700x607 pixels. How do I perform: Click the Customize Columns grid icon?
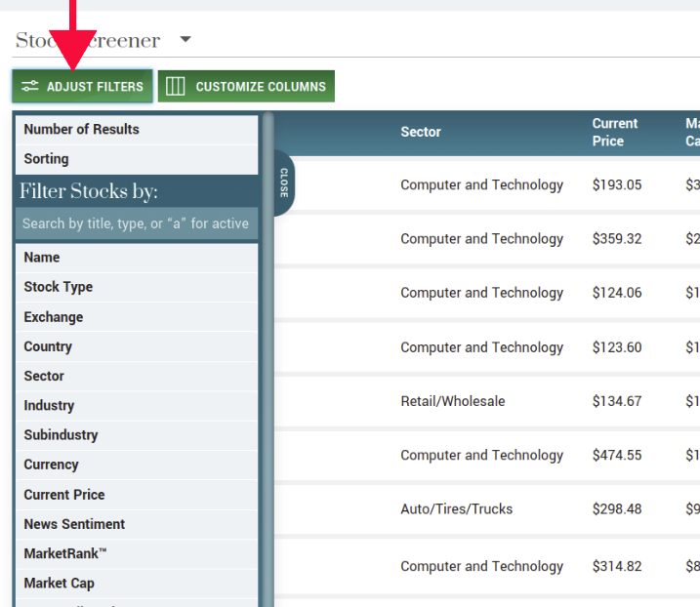pyautogui.click(x=175, y=86)
